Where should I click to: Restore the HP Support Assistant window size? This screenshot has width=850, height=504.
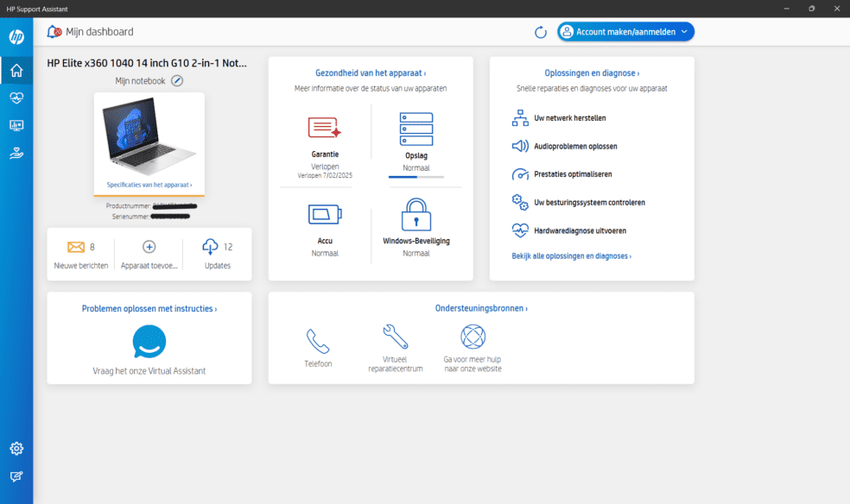pyautogui.click(x=811, y=9)
